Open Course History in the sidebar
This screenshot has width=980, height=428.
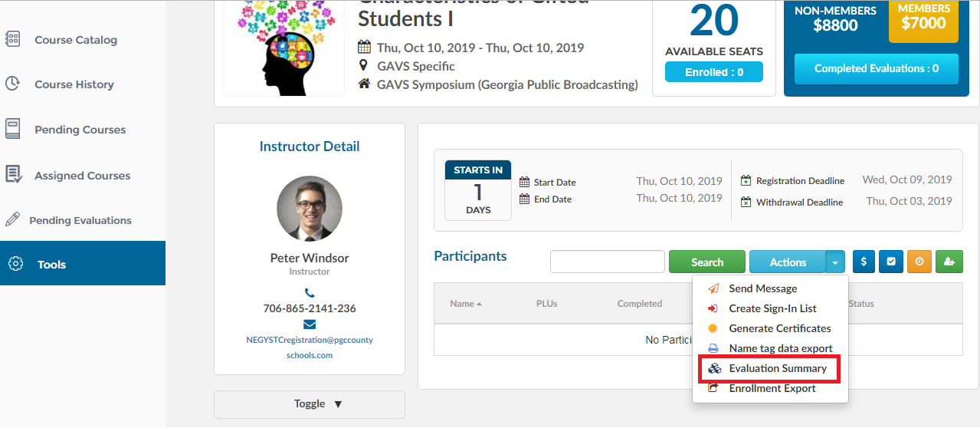point(74,84)
